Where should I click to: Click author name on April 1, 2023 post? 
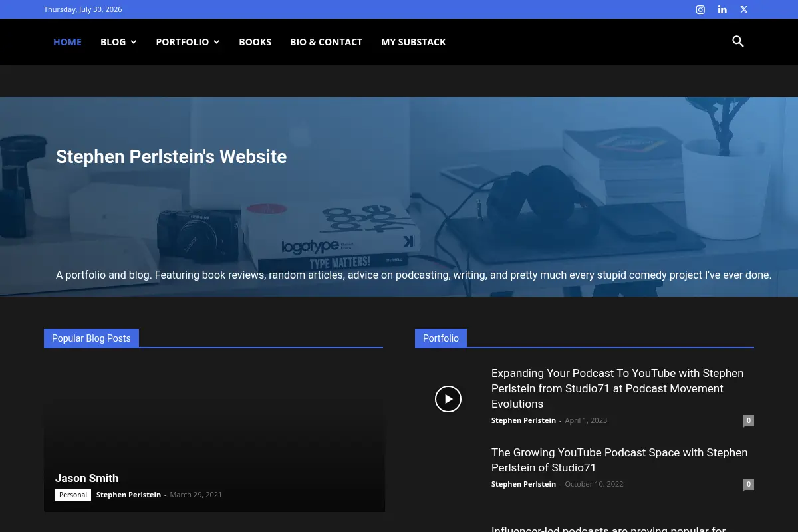click(523, 420)
